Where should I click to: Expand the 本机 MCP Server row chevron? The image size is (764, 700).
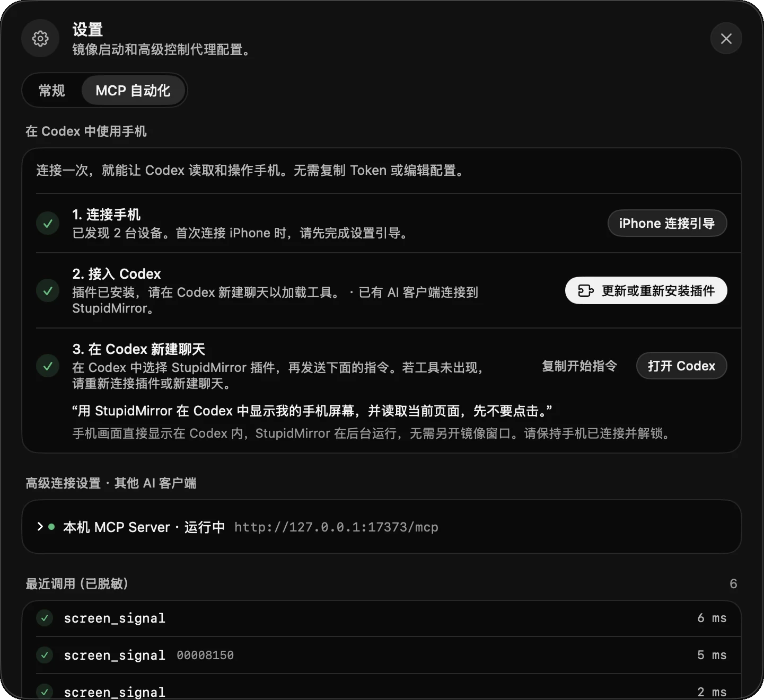[x=40, y=527]
